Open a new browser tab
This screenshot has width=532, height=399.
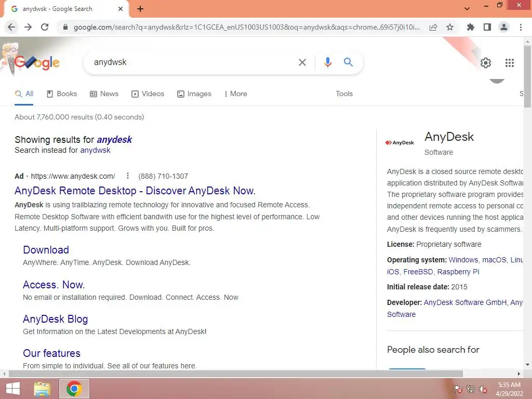pos(140,9)
